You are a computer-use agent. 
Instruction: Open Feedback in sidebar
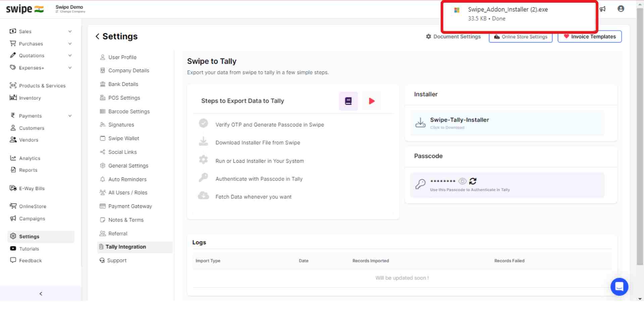[26, 261]
